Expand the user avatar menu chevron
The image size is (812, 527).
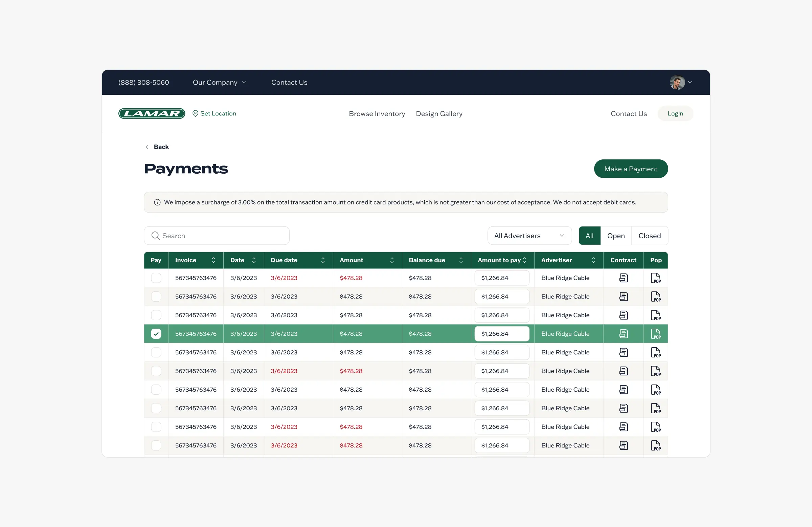click(690, 82)
